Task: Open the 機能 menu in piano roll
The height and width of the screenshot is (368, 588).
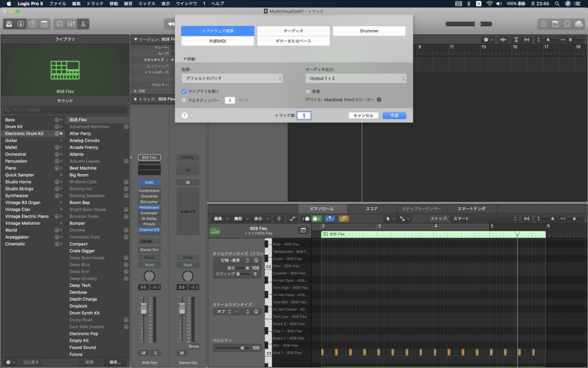Action: click(240, 219)
